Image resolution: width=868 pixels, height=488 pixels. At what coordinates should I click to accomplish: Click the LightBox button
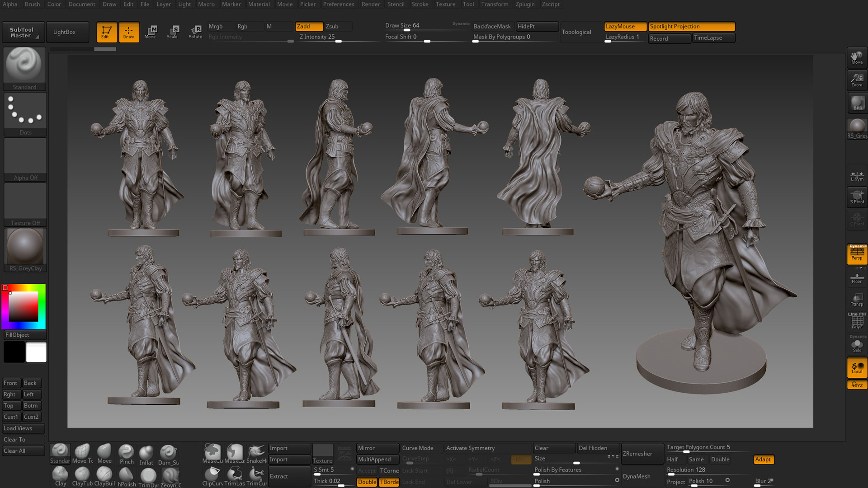click(x=64, y=32)
